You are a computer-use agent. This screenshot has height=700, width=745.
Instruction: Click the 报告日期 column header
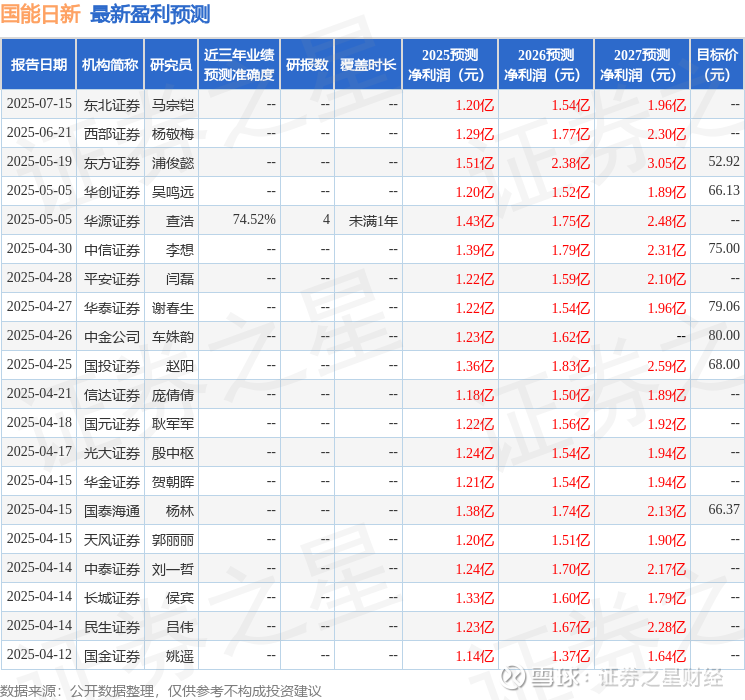(x=38, y=65)
